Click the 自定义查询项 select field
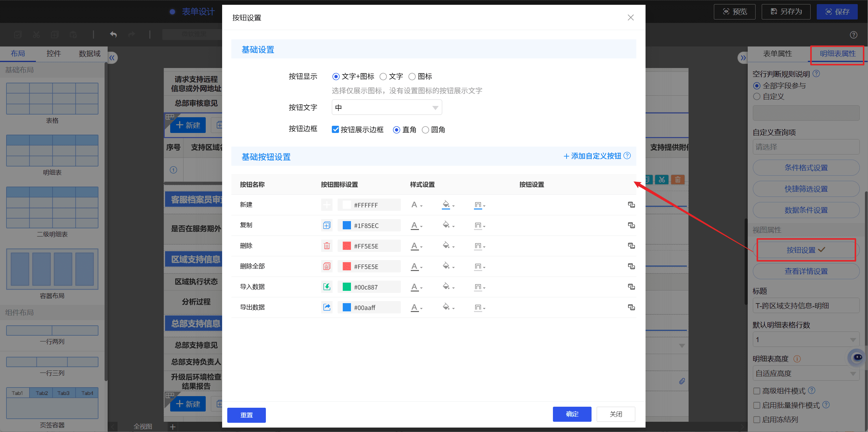The width and height of the screenshot is (868, 432). [x=806, y=147]
